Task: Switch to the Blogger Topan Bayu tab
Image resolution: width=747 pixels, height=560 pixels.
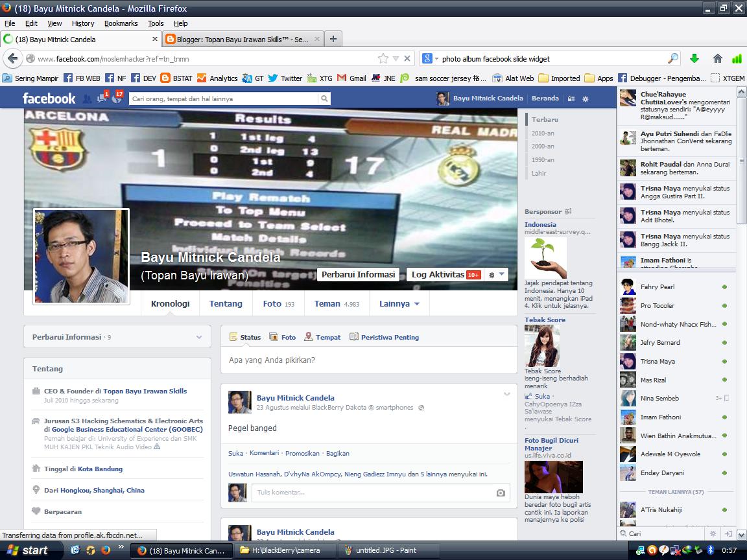Action: (243, 39)
